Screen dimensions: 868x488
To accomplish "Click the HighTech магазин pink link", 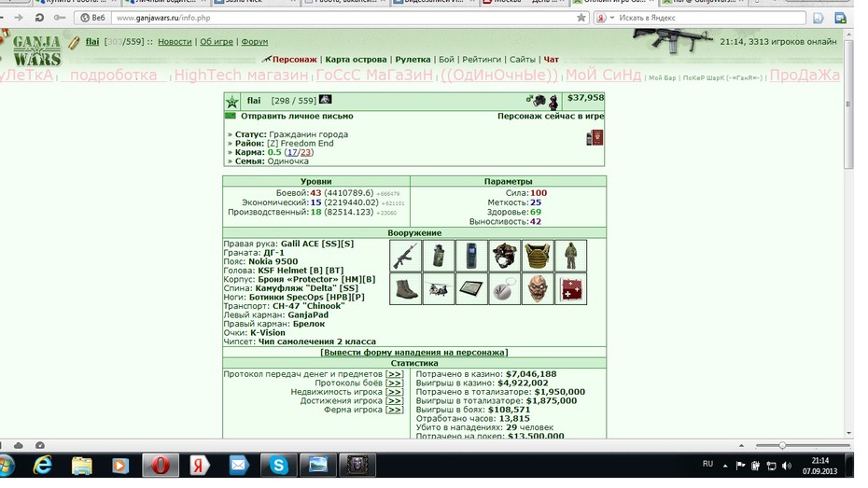I will click(241, 76).
